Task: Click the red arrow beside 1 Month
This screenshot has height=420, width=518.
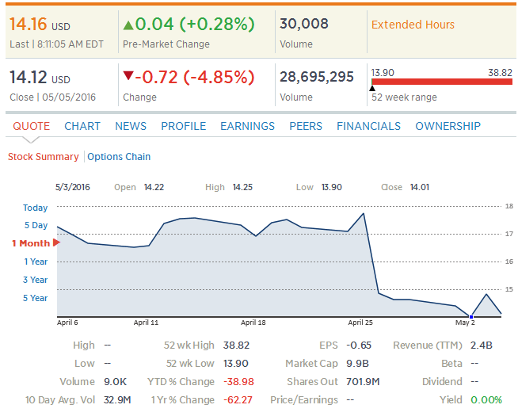Action: 56,242
